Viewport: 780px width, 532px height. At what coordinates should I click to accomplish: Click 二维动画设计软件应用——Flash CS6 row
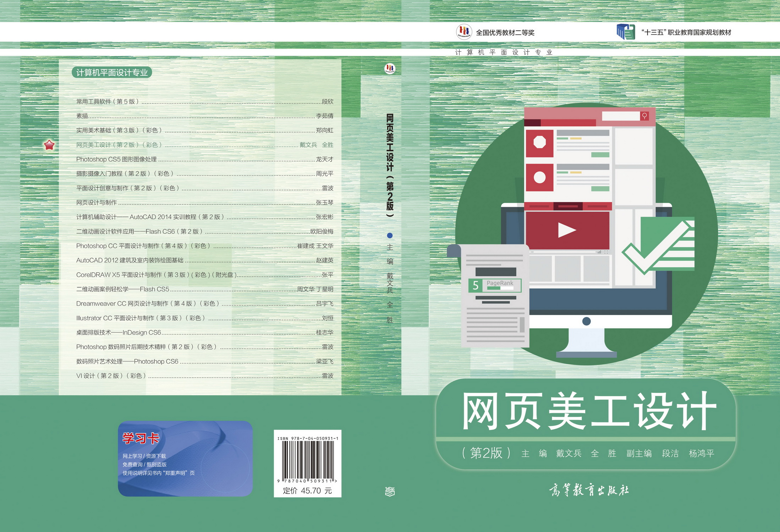pos(205,231)
